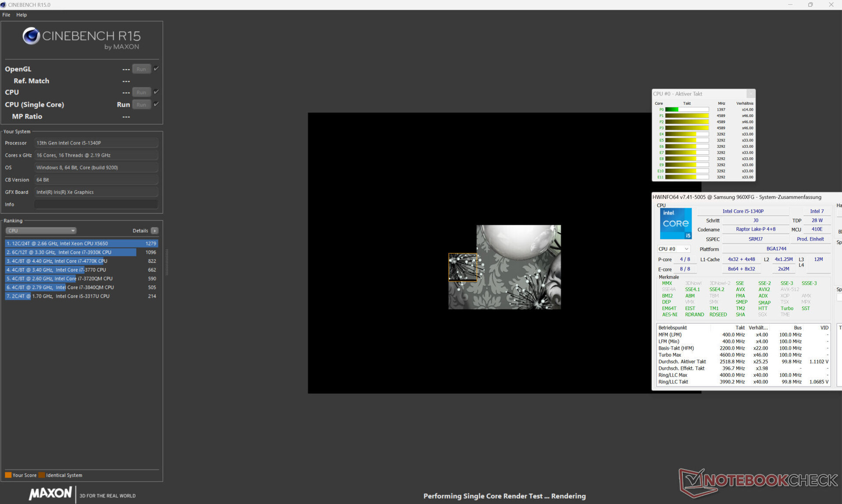Screen dimensions: 842x504
Task: Click the Prod. Einheit field
Action: (x=810, y=239)
